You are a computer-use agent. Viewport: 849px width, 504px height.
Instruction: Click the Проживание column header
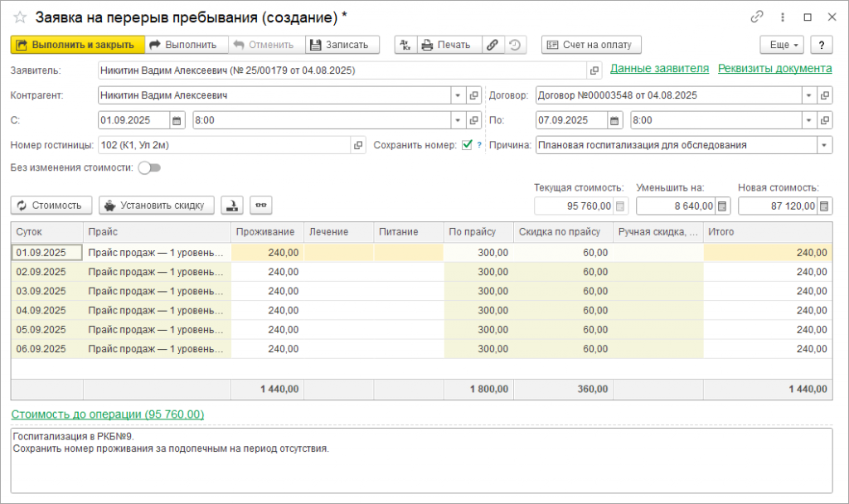[268, 232]
